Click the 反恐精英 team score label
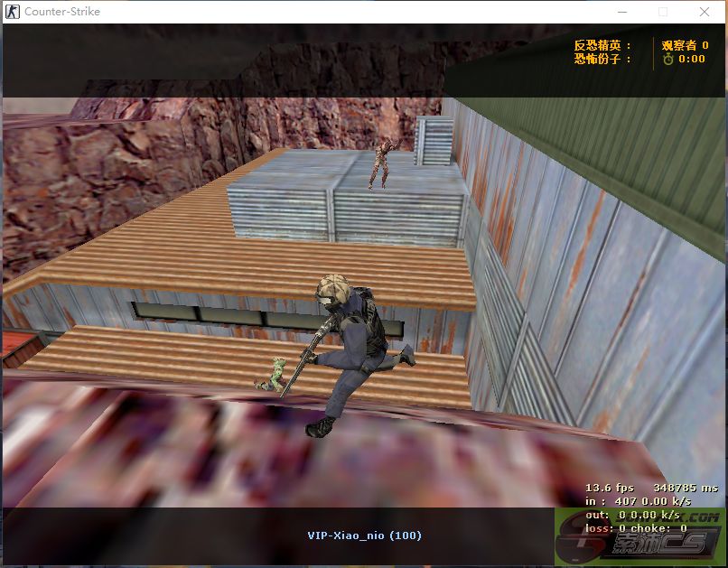Image resolution: width=728 pixels, height=568 pixels. pyautogui.click(x=602, y=45)
